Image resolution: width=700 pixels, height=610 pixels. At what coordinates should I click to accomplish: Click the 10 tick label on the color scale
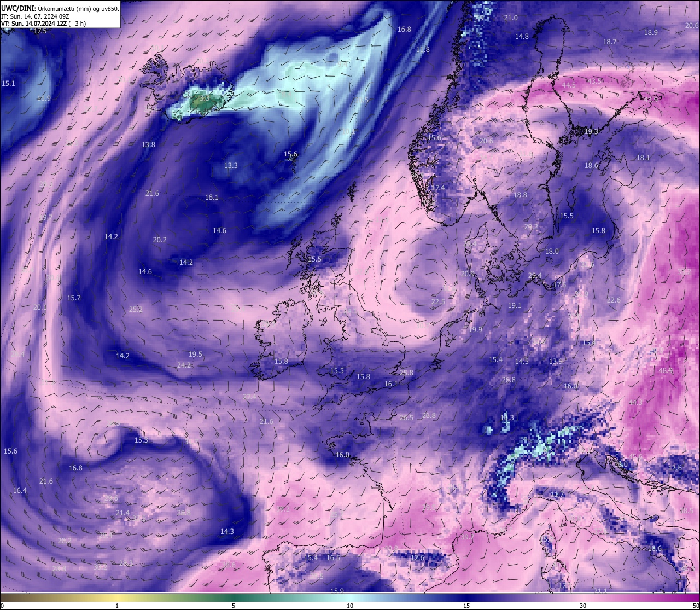350,606
